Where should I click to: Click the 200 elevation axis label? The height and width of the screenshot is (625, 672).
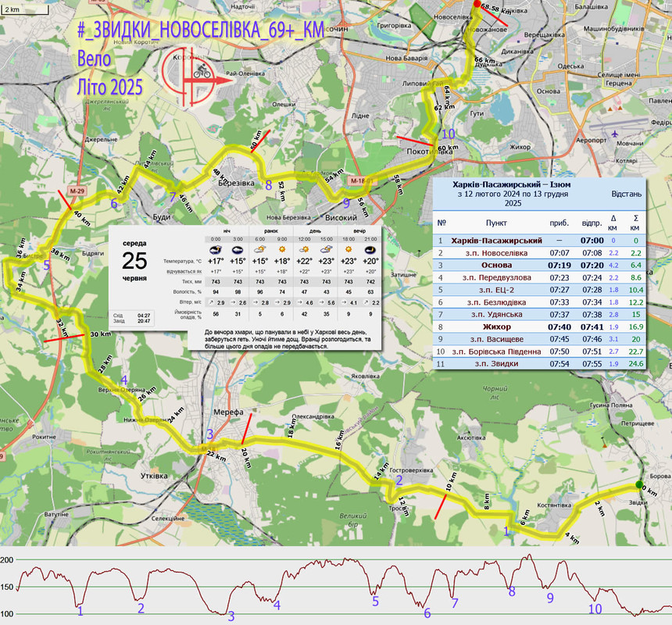(7, 559)
